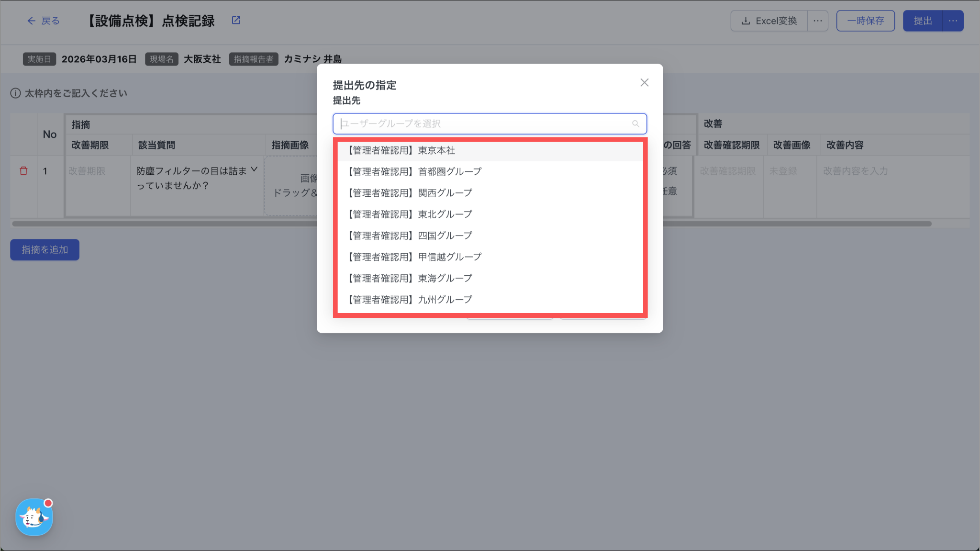Click Excel変換 download button
Image resolution: width=980 pixels, height=551 pixels.
(x=769, y=21)
